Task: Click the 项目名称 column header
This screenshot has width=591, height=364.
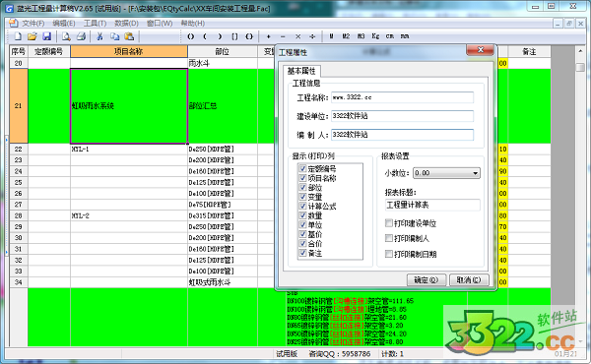Action: [129, 51]
